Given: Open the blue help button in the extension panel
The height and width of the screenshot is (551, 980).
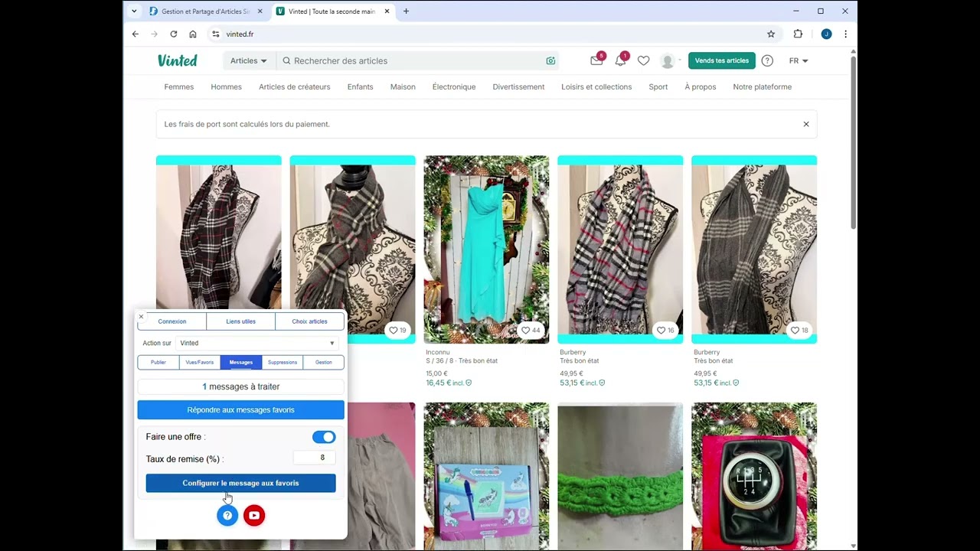Looking at the screenshot, I should pos(227,515).
